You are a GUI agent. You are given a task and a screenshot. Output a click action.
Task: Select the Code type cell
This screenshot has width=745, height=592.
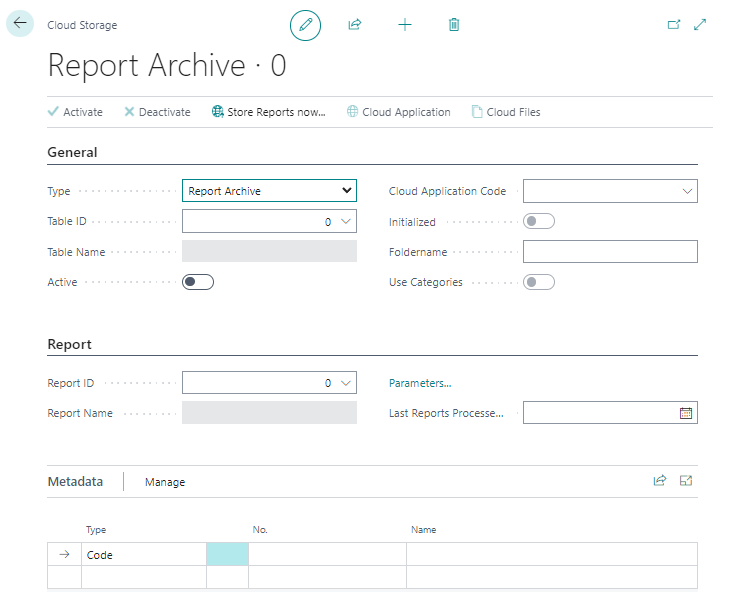[x=143, y=554]
